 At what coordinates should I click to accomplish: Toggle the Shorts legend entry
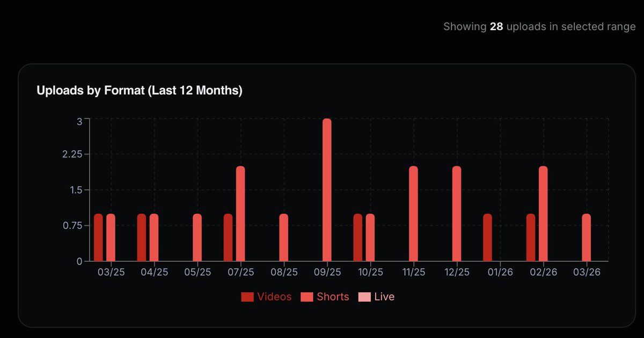tap(325, 297)
